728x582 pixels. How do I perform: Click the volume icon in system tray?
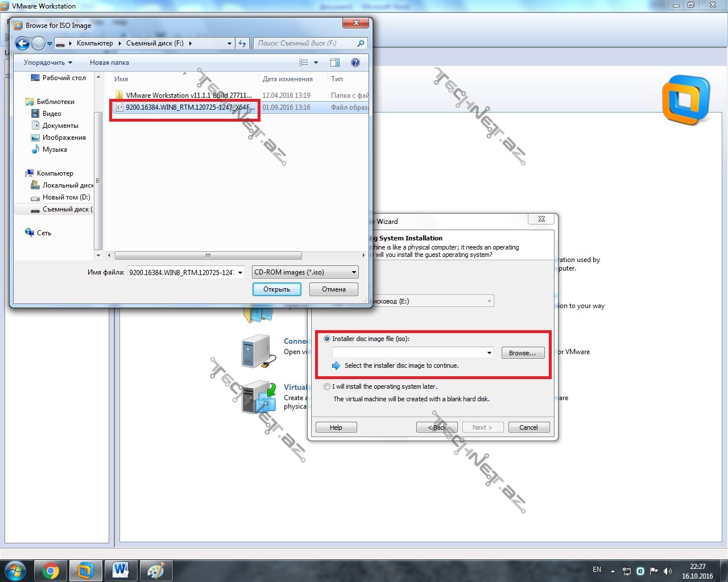[668, 571]
